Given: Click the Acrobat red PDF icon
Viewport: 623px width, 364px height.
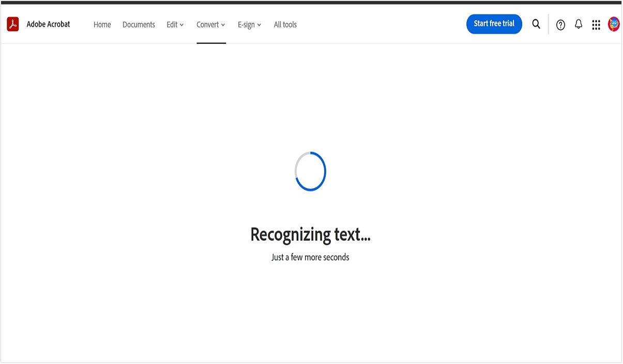Looking at the screenshot, I should coord(12,24).
